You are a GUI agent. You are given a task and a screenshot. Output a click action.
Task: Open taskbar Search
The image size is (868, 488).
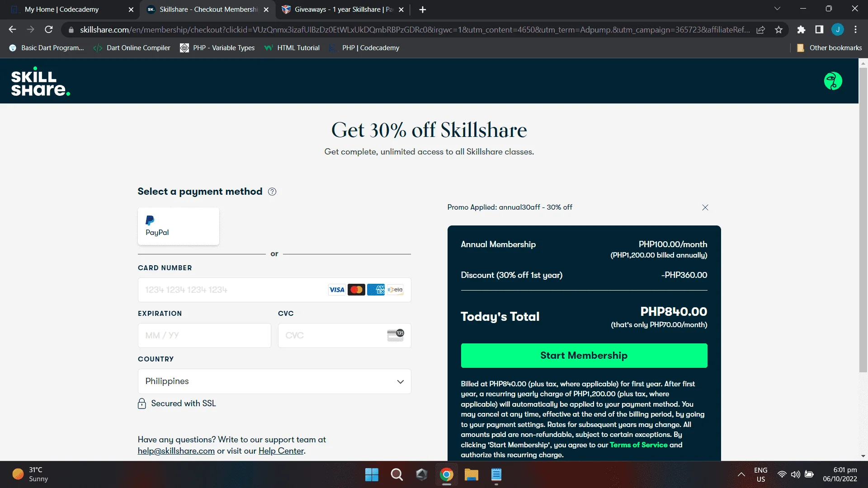(397, 474)
